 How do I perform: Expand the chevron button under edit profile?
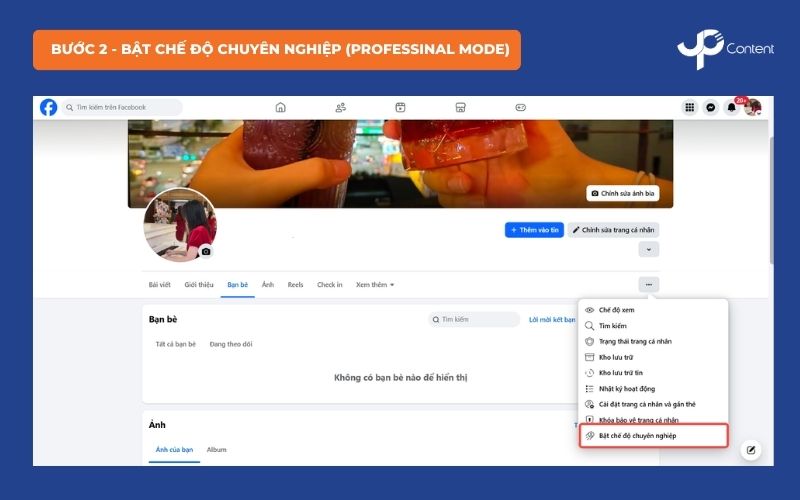648,249
